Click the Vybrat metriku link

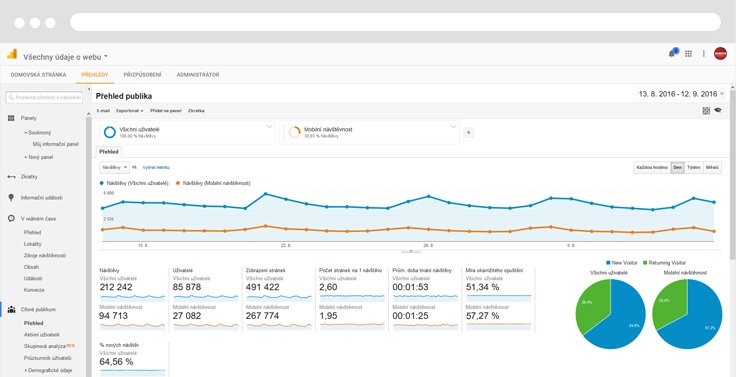coord(156,167)
